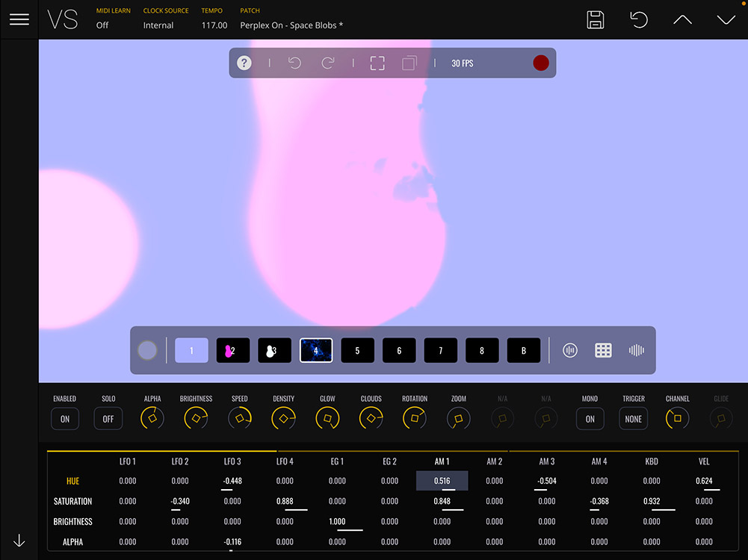Change the Clock Source set to Internal

(x=158, y=25)
